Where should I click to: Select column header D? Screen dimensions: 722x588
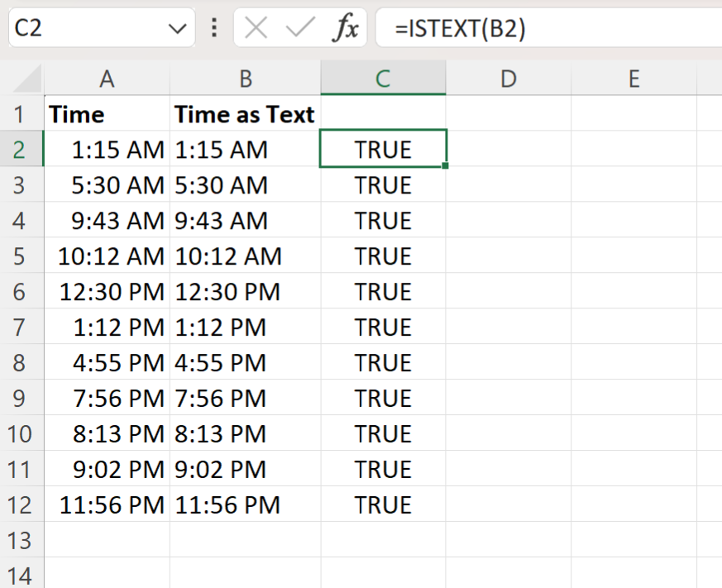click(x=508, y=79)
